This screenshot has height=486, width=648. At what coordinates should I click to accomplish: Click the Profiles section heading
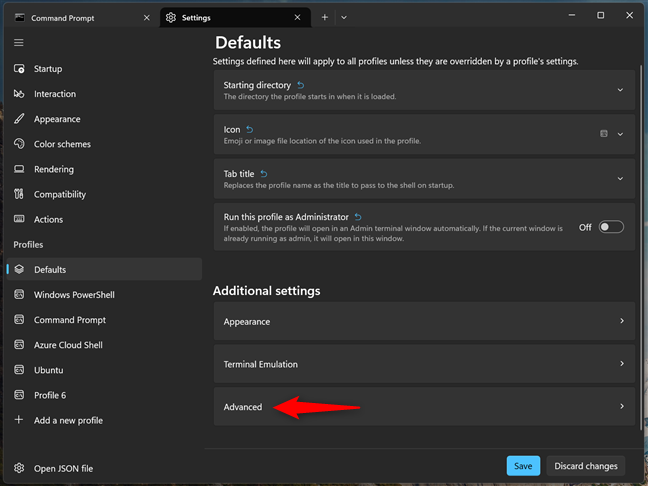pyautogui.click(x=28, y=244)
